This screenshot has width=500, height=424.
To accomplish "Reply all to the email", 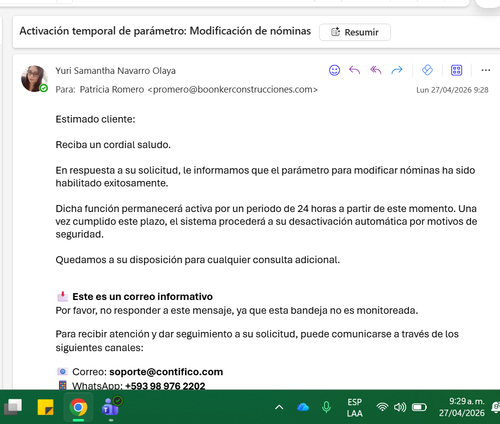I will (376, 70).
